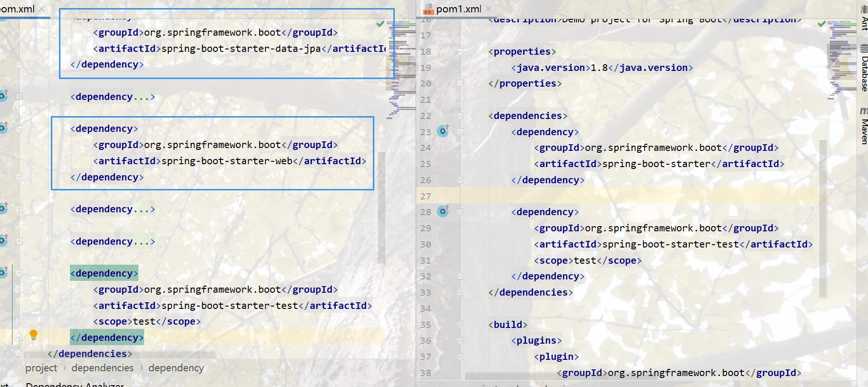
Task: Open the Maven tool window
Action: [x=864, y=126]
